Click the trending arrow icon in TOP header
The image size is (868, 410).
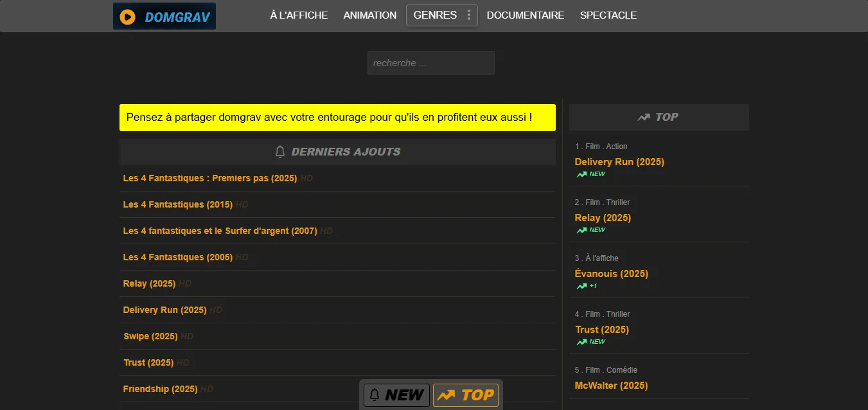(643, 117)
